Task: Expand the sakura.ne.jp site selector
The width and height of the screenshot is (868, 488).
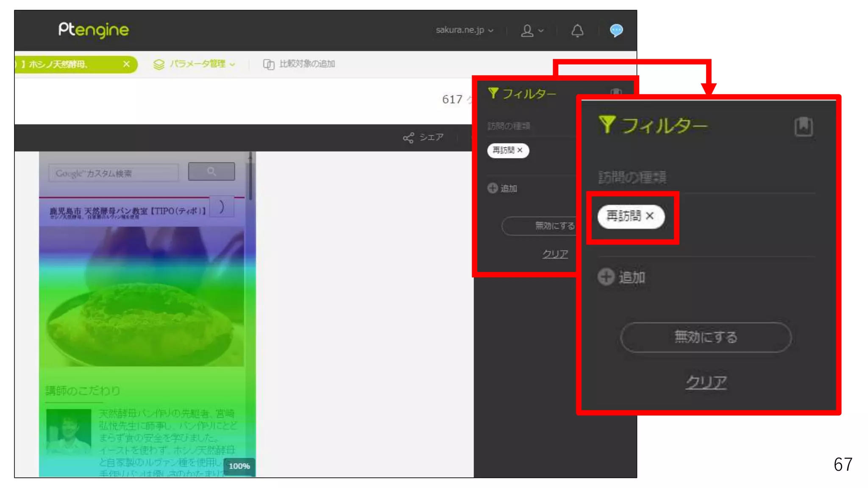Action: tap(465, 30)
